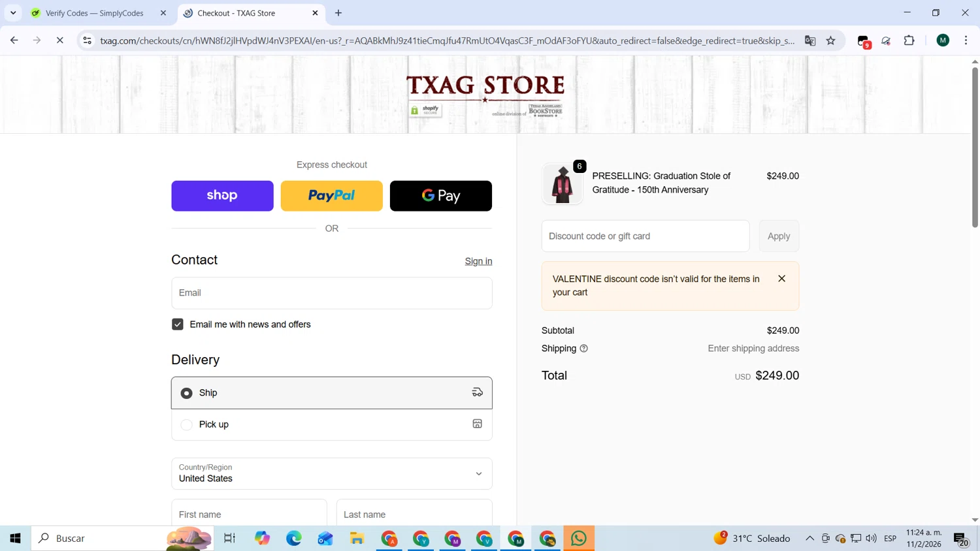Viewport: 980px width, 551px height.
Task: Open the notification center with 20 badge
Action: pos(961,539)
